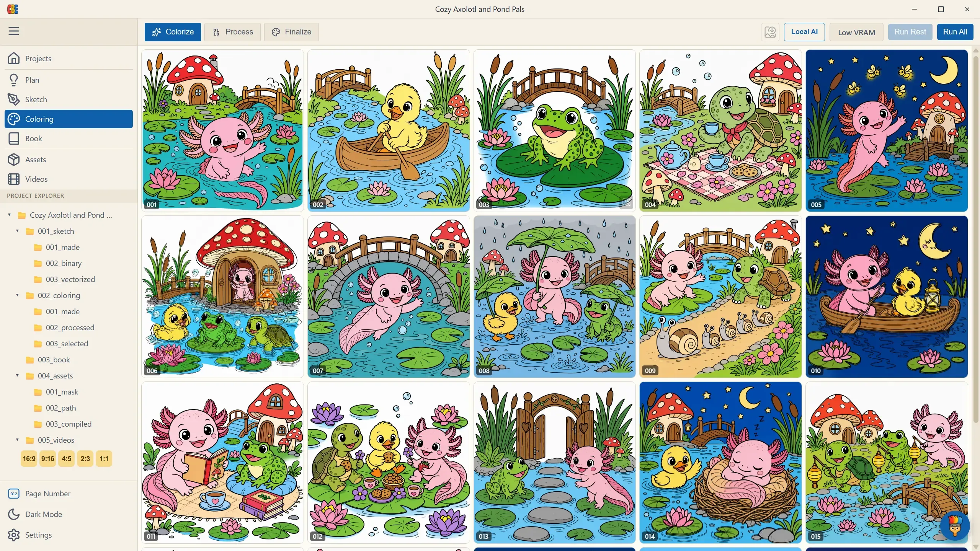Click the 003_book folder icon

pyautogui.click(x=30, y=360)
